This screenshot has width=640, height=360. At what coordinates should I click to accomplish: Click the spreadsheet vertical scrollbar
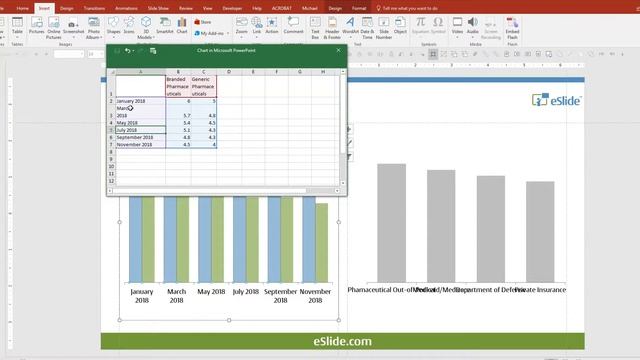343,127
